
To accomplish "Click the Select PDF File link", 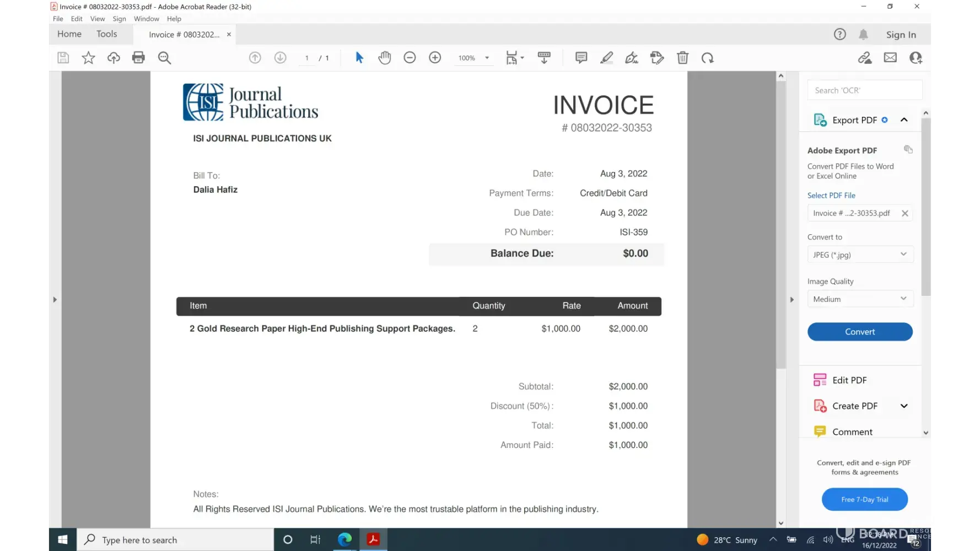I will coord(831,196).
